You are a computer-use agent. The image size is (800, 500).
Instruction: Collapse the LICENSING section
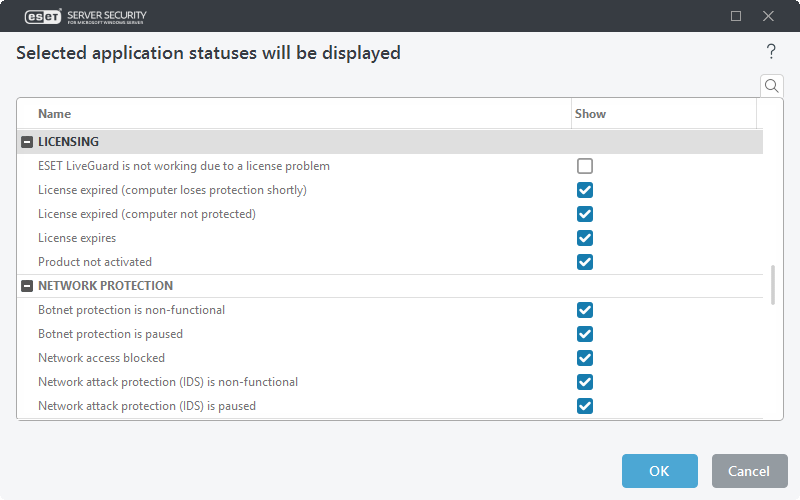click(27, 142)
